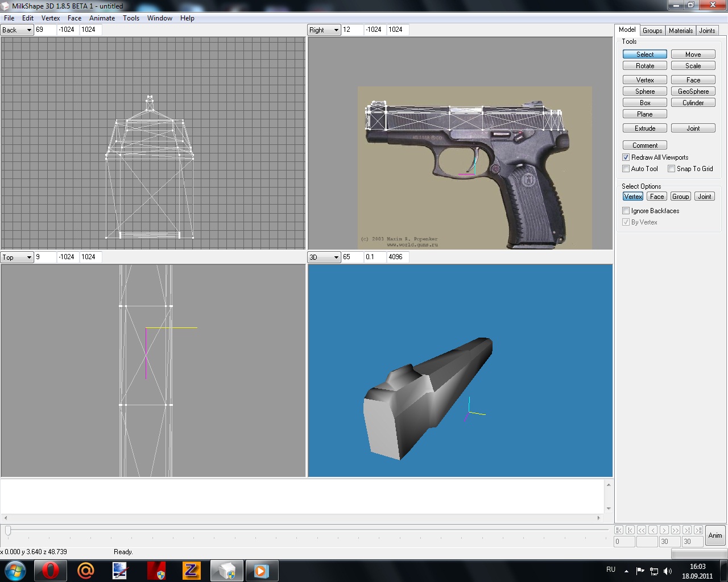Select the GeoSphere primitive tool
728x582 pixels.
tap(693, 92)
